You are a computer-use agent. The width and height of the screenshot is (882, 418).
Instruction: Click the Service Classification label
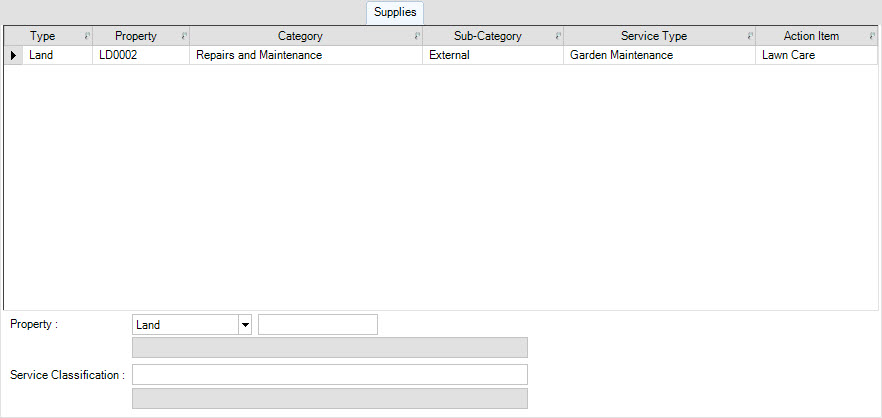(x=68, y=375)
